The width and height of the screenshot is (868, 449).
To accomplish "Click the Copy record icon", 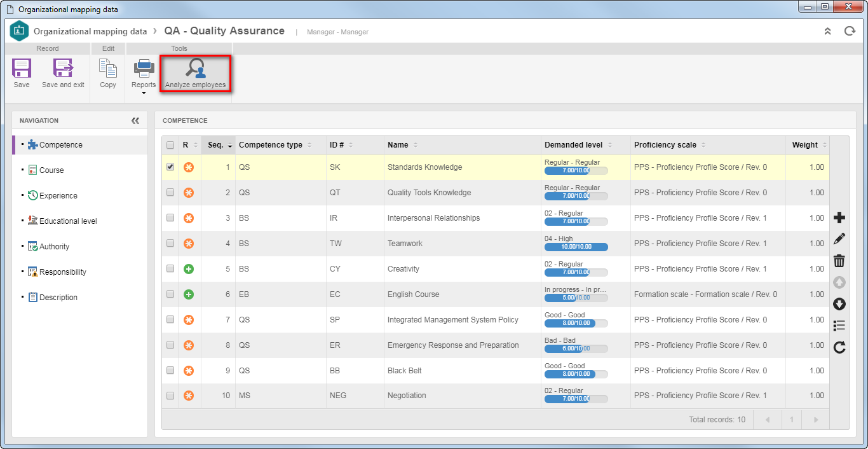I will (108, 68).
